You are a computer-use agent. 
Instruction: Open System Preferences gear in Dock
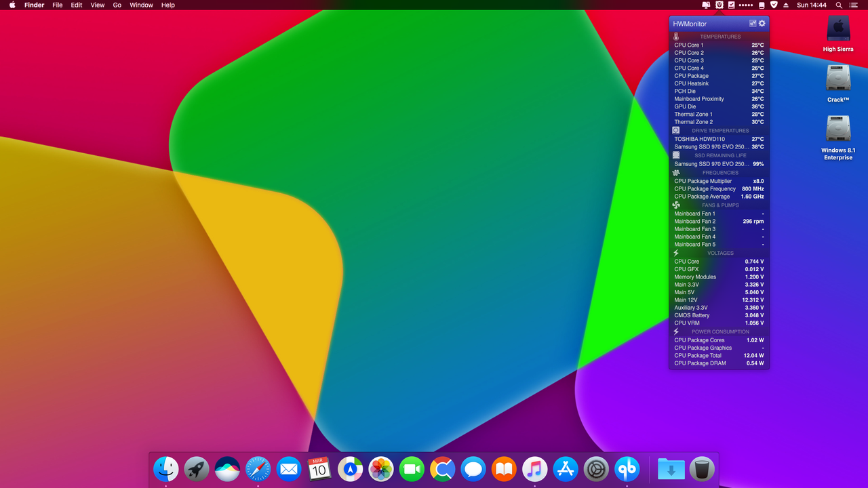pyautogui.click(x=596, y=469)
